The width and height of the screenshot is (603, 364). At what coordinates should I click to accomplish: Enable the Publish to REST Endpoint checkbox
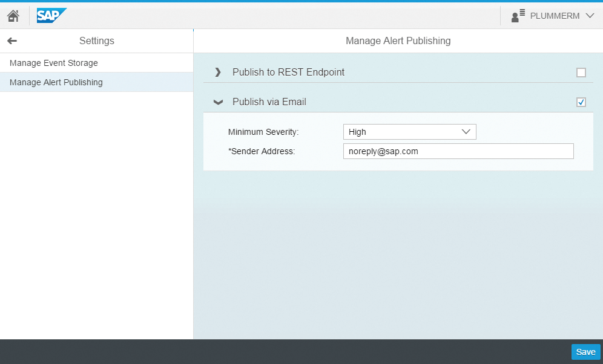tap(581, 72)
